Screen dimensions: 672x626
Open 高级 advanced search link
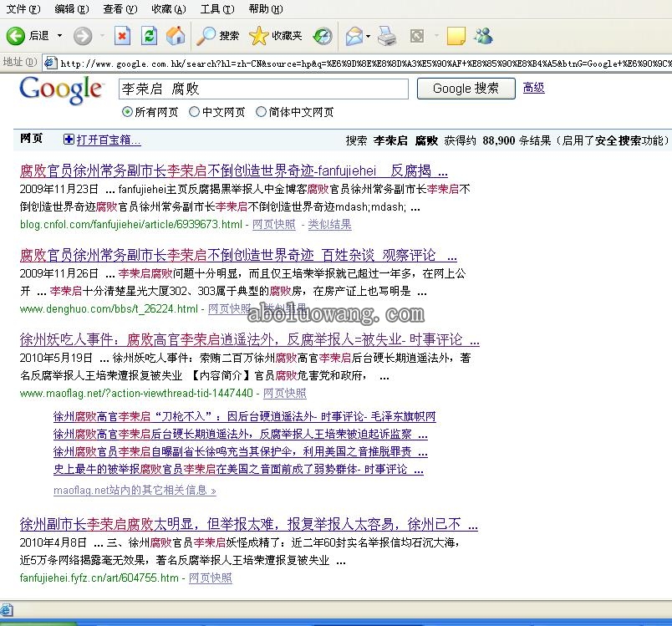pos(533,88)
